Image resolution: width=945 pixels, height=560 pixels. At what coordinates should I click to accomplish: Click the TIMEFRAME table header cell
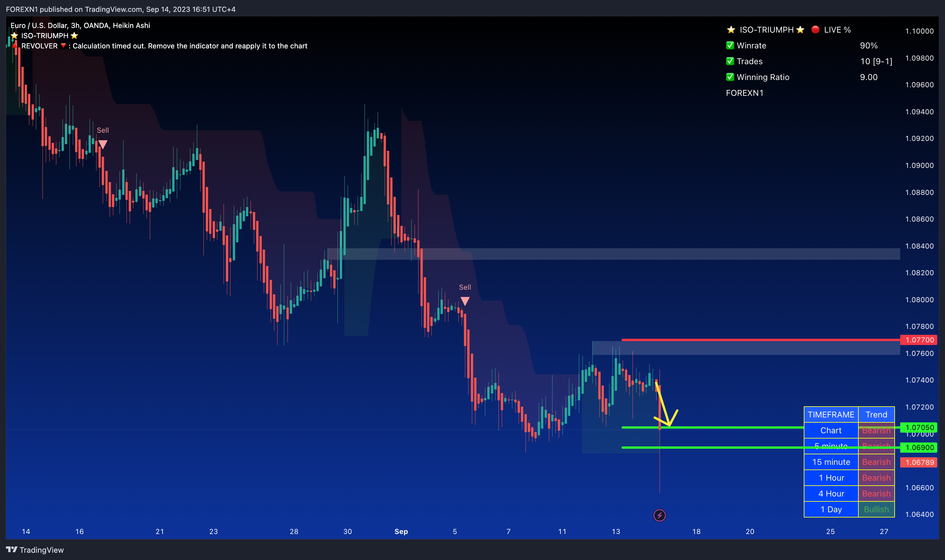(831, 414)
